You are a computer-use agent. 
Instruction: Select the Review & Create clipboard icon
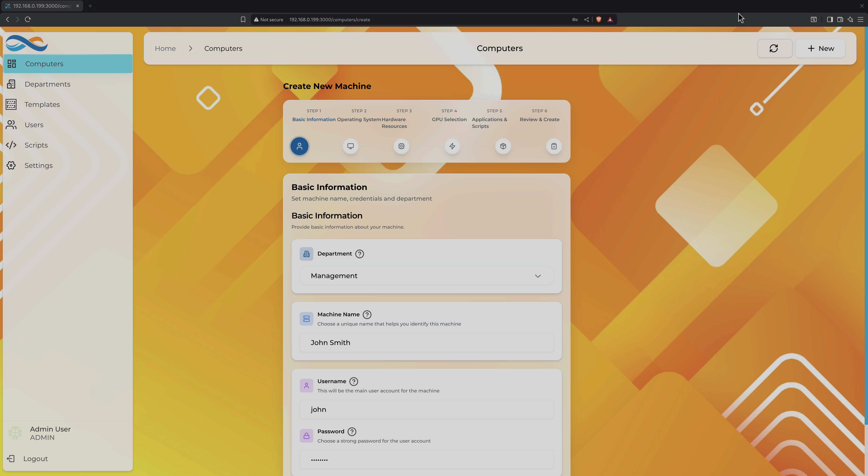click(553, 146)
